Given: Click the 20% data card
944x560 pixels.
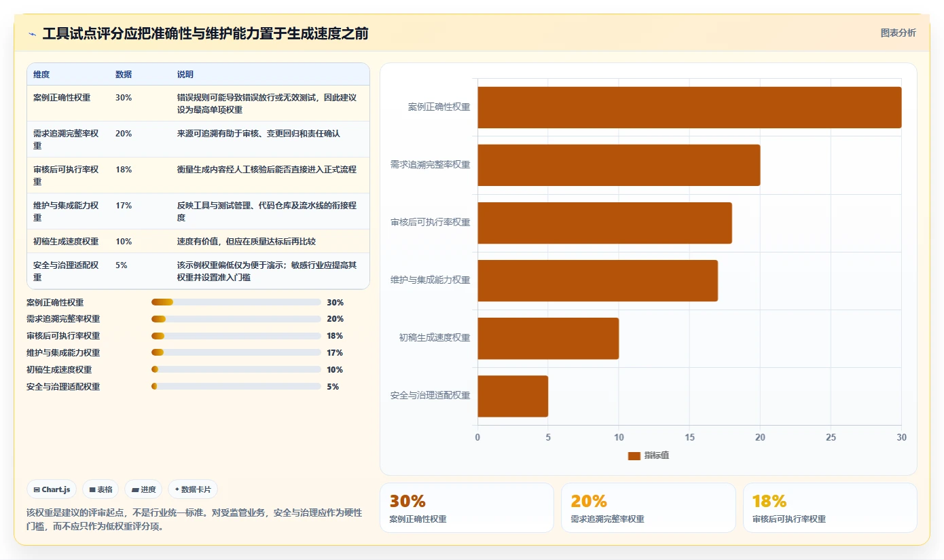Looking at the screenshot, I should click(x=649, y=508).
